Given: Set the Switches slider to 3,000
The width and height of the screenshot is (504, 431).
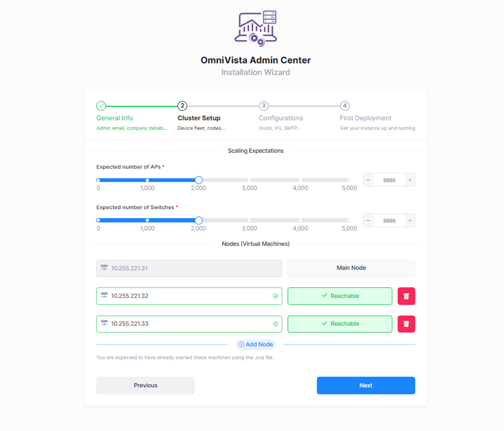Looking at the screenshot, I should point(249,220).
